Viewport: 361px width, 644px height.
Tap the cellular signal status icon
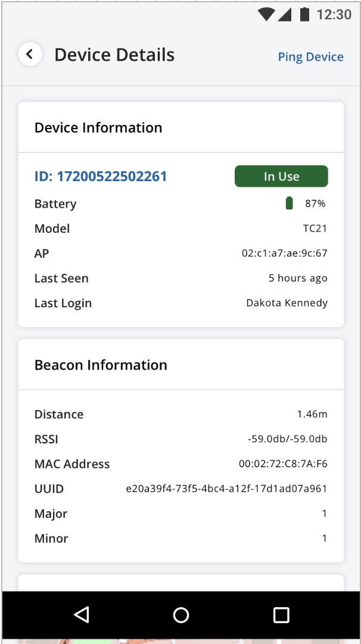pyautogui.click(x=285, y=15)
